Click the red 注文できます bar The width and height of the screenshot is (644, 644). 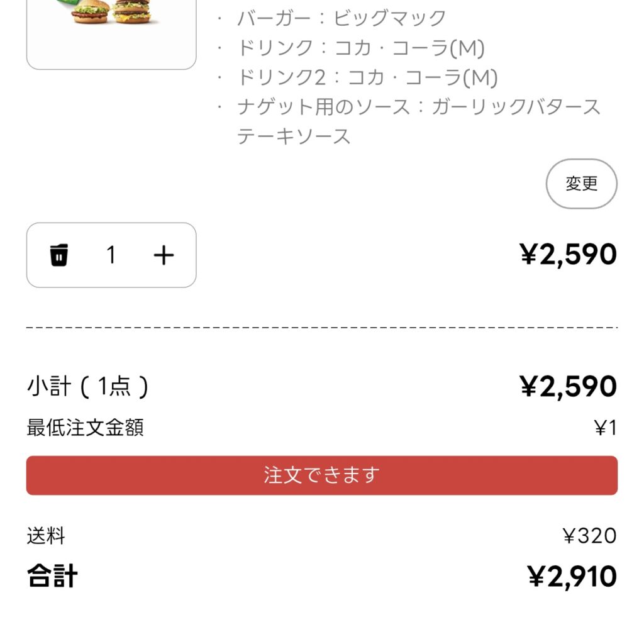[x=321, y=475]
